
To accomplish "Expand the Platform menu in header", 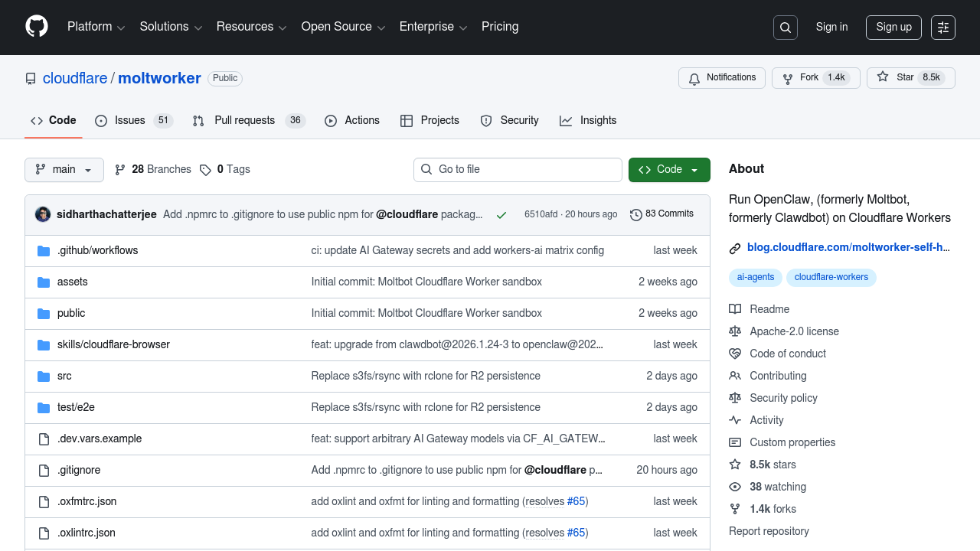I will tap(96, 27).
